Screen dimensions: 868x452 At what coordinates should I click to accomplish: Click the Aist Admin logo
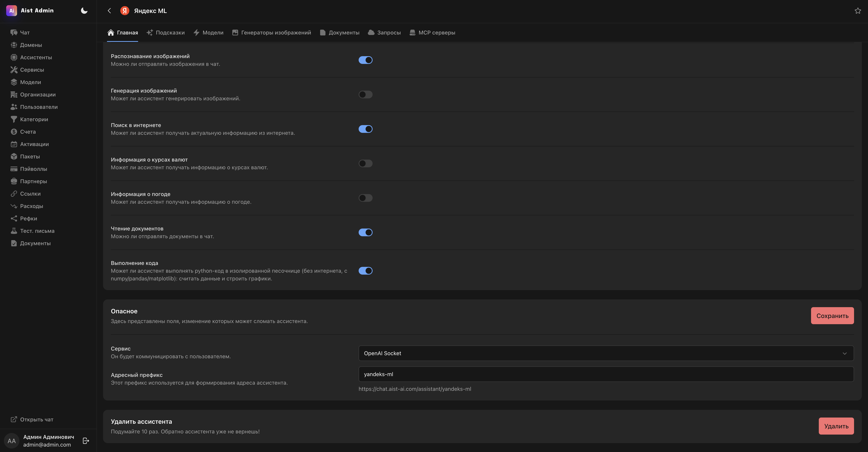coord(11,10)
